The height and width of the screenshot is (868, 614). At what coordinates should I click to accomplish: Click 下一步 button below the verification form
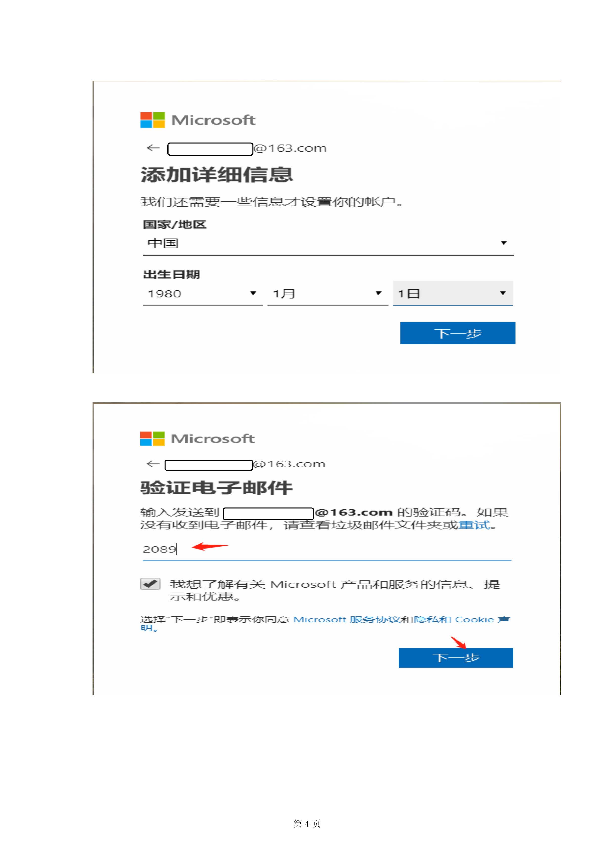coord(456,658)
